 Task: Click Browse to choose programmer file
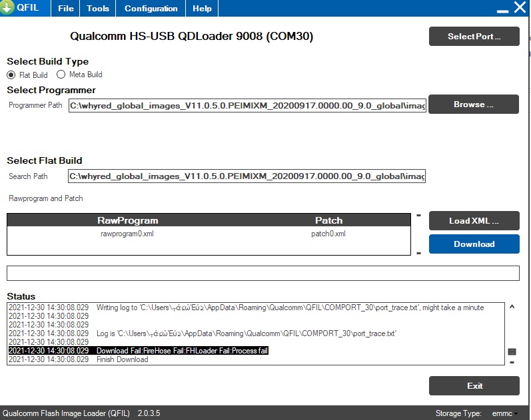(474, 105)
